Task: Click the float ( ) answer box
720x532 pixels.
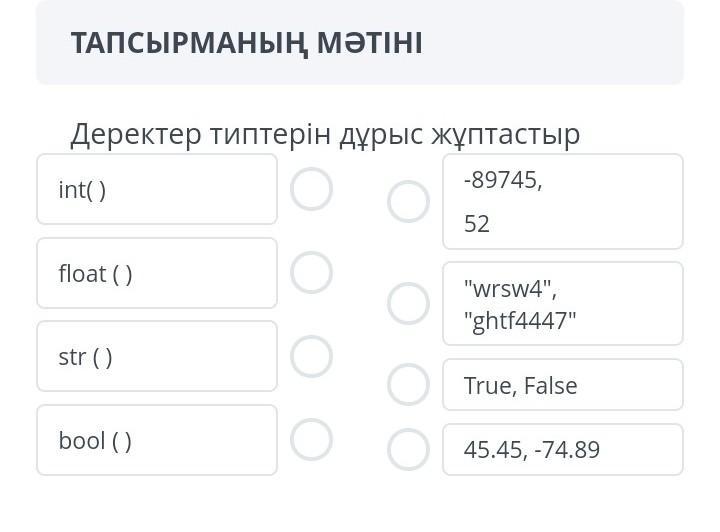Action: pyautogui.click(x=157, y=273)
